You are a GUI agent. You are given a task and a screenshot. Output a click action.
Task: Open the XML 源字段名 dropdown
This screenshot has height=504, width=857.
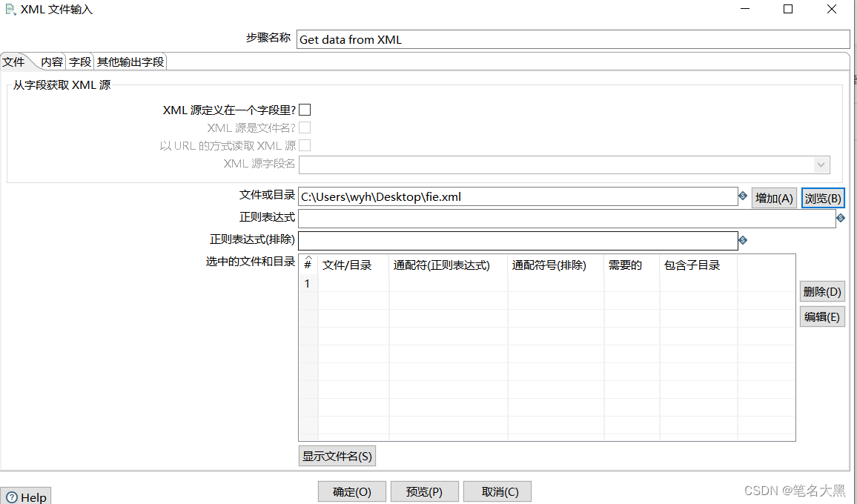(x=820, y=165)
